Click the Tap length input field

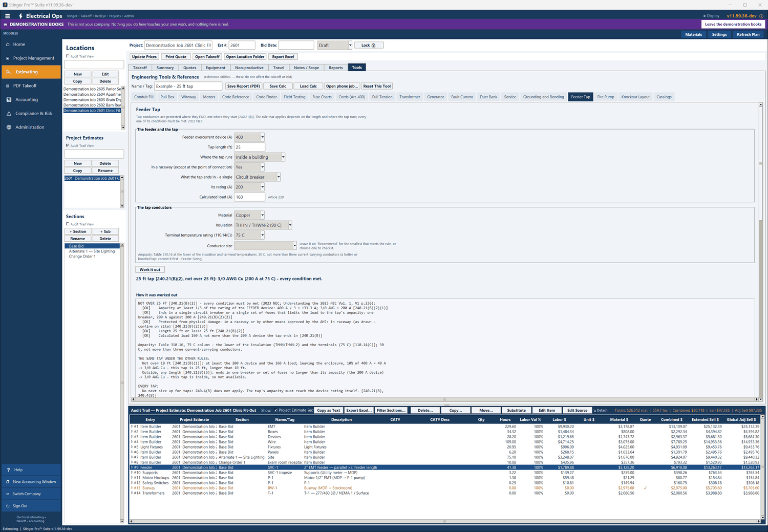click(x=249, y=147)
